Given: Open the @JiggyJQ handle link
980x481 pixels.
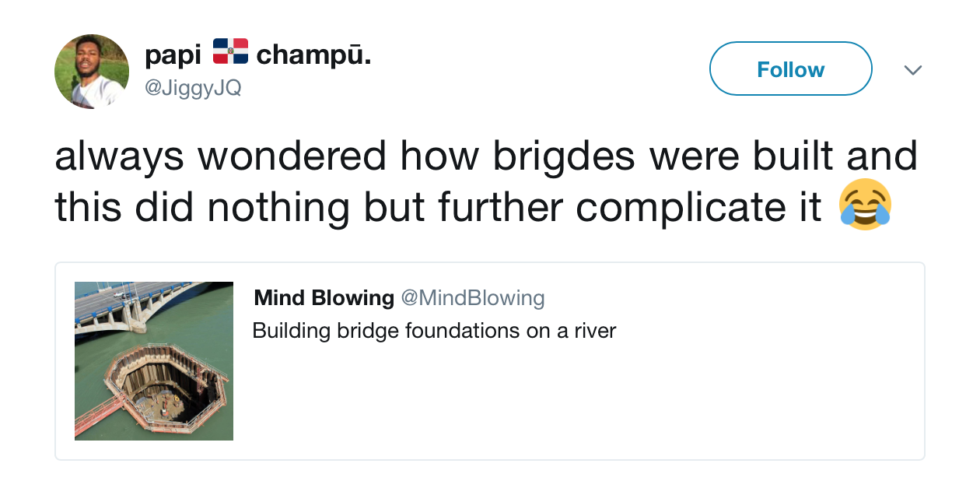Looking at the screenshot, I should pos(193,89).
